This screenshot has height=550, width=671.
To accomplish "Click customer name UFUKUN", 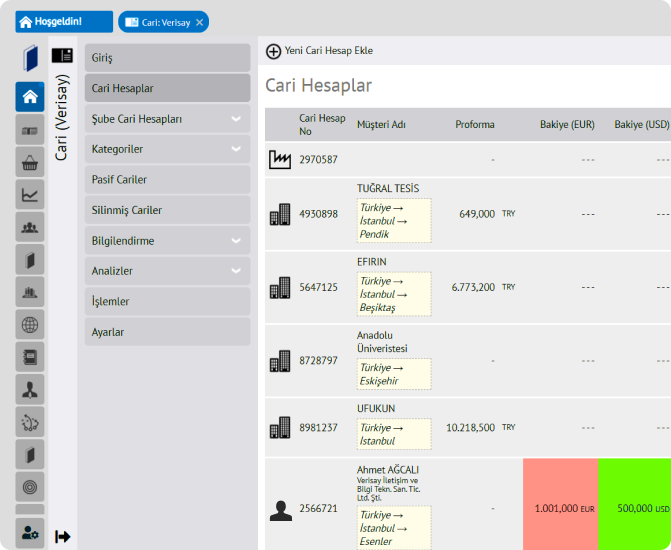I will [x=376, y=408].
